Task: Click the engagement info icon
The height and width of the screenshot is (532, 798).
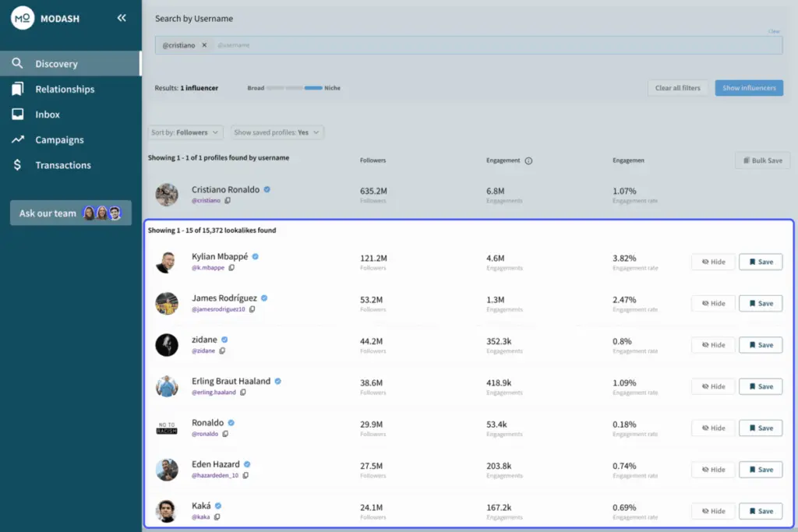Action: pos(528,160)
